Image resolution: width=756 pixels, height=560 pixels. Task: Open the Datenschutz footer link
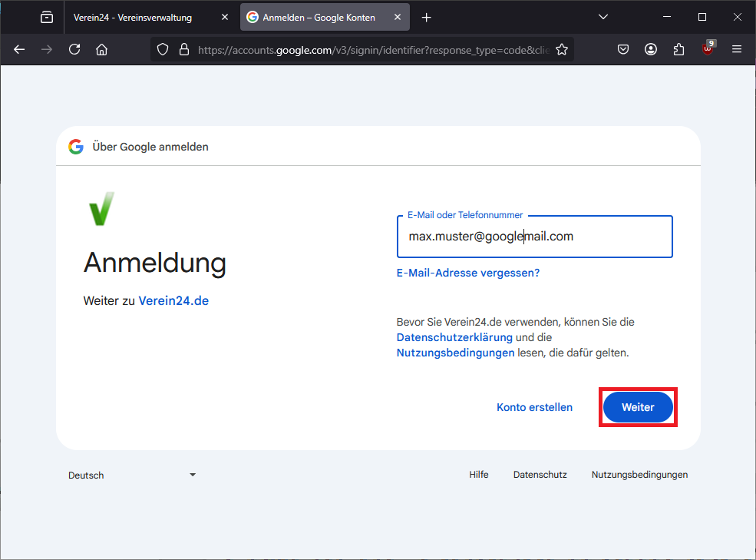coord(540,475)
